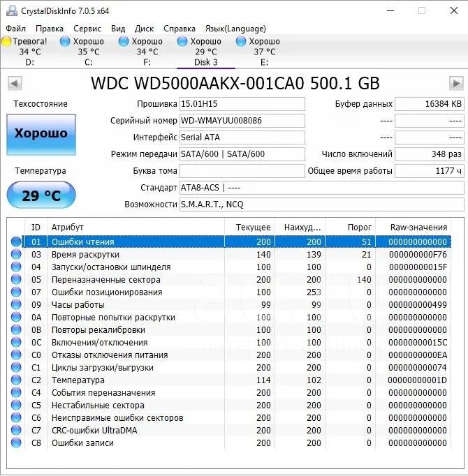
Task: Click the 1177 ч total hours field
Action: tap(430, 170)
